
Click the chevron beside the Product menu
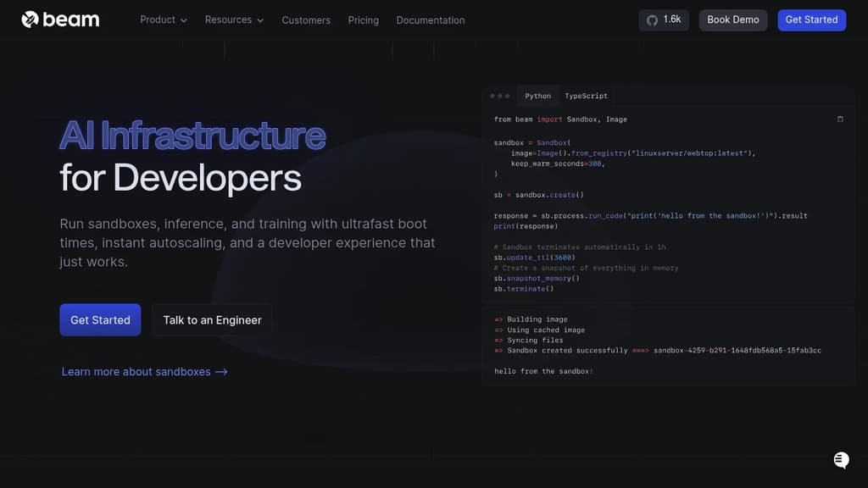tap(184, 19)
